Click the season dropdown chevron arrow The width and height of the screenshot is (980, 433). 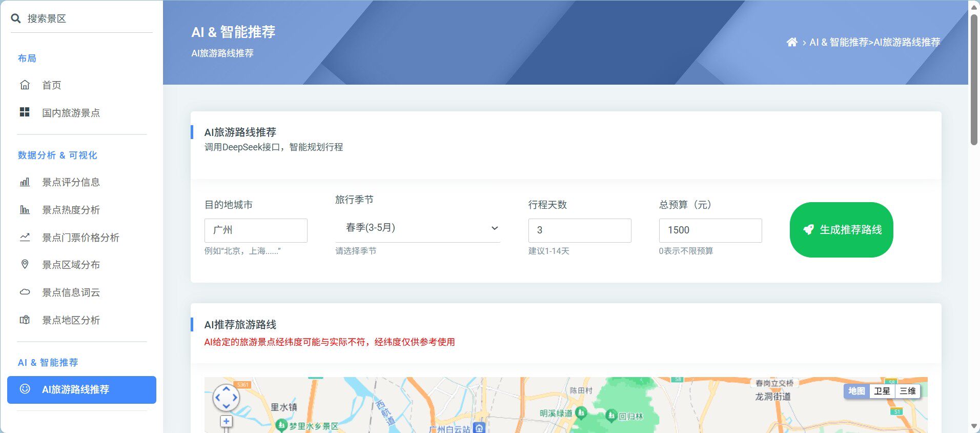point(495,228)
